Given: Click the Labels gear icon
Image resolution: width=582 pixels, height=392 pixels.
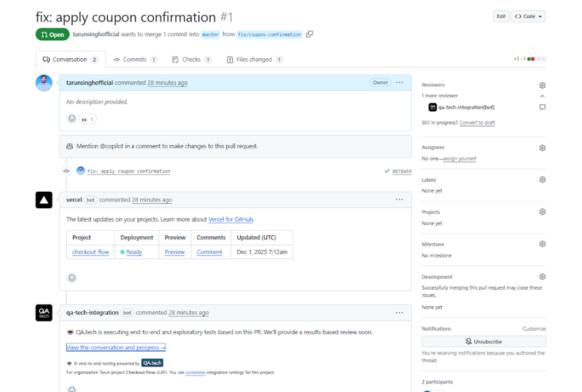Looking at the screenshot, I should [x=542, y=179].
